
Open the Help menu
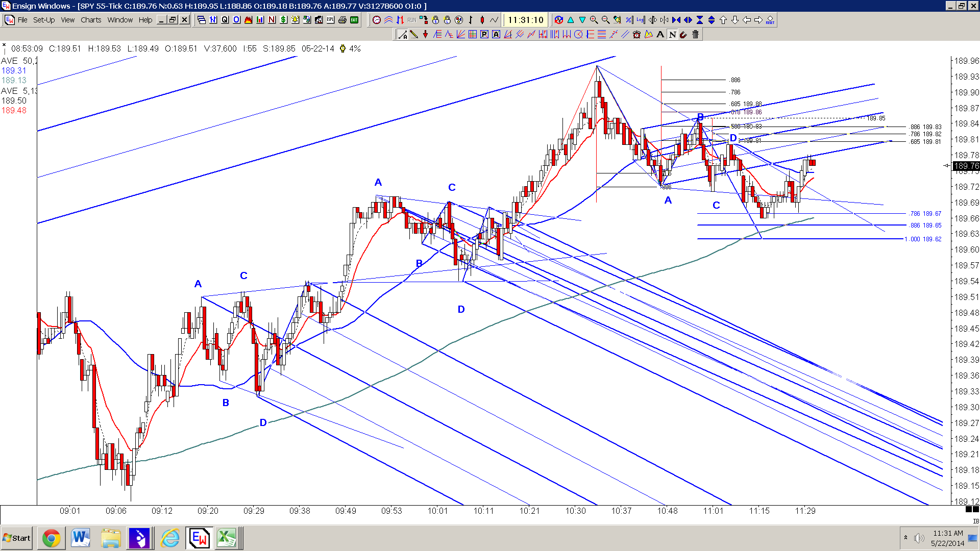(x=145, y=20)
